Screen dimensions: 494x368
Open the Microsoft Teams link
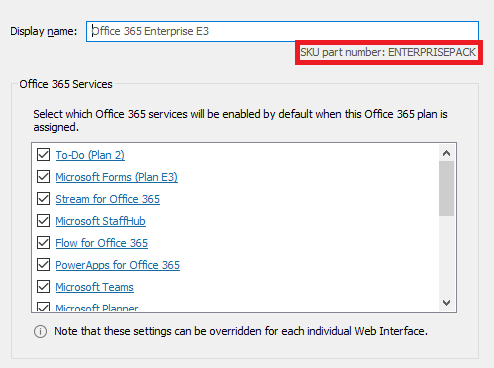click(x=94, y=287)
